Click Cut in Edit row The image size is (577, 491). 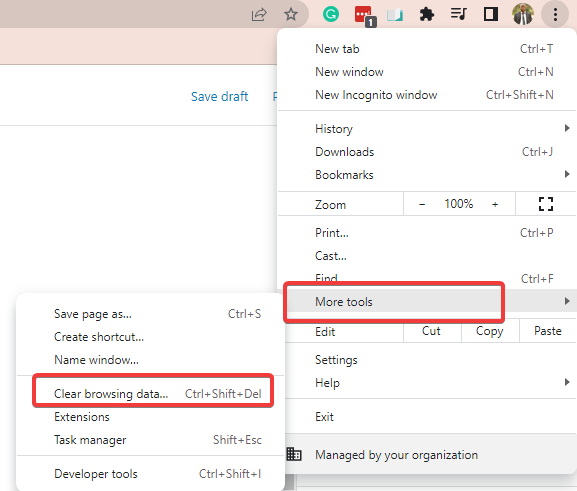pyautogui.click(x=432, y=331)
